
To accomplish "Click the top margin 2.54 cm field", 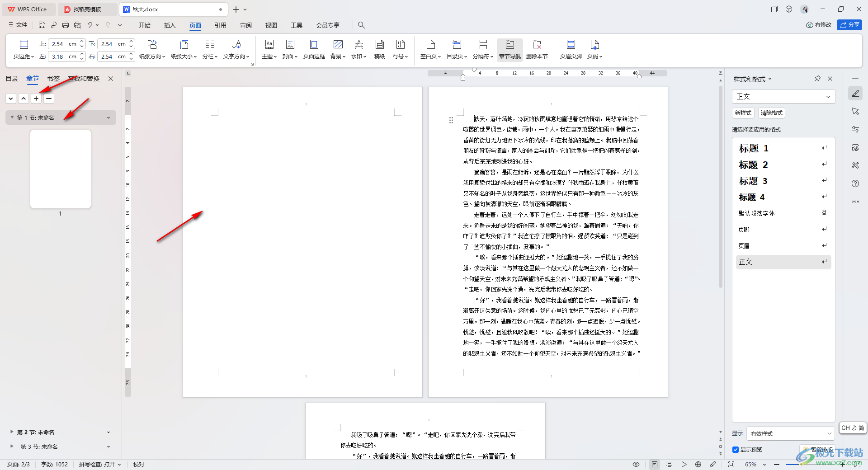I will tap(62, 44).
